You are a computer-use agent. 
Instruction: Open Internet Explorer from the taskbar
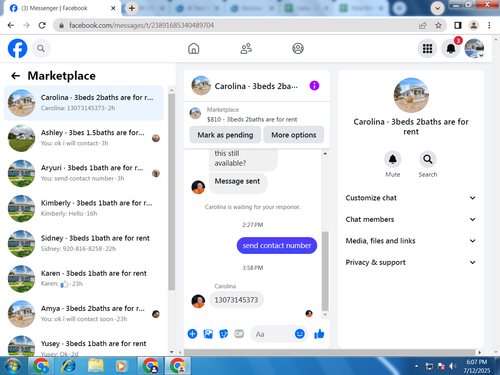click(x=68, y=366)
